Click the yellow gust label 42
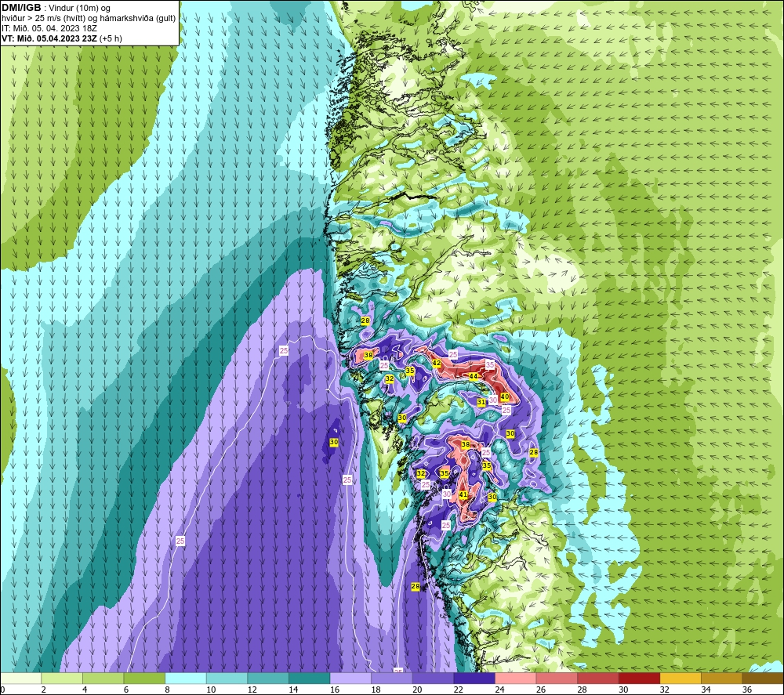784x695 pixels. point(437,364)
